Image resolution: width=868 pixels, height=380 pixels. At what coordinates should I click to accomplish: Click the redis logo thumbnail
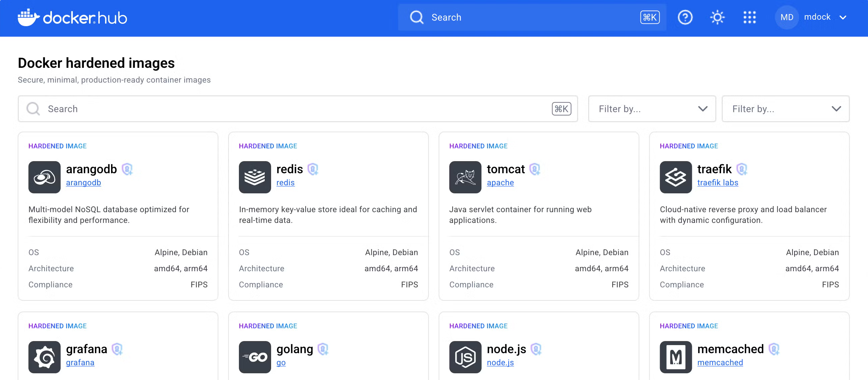tap(255, 177)
